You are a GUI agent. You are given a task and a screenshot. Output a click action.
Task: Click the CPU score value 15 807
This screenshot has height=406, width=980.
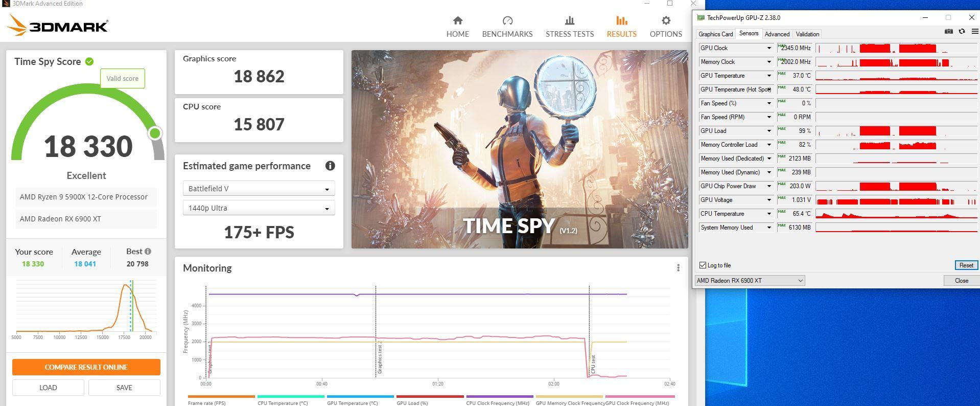click(259, 125)
